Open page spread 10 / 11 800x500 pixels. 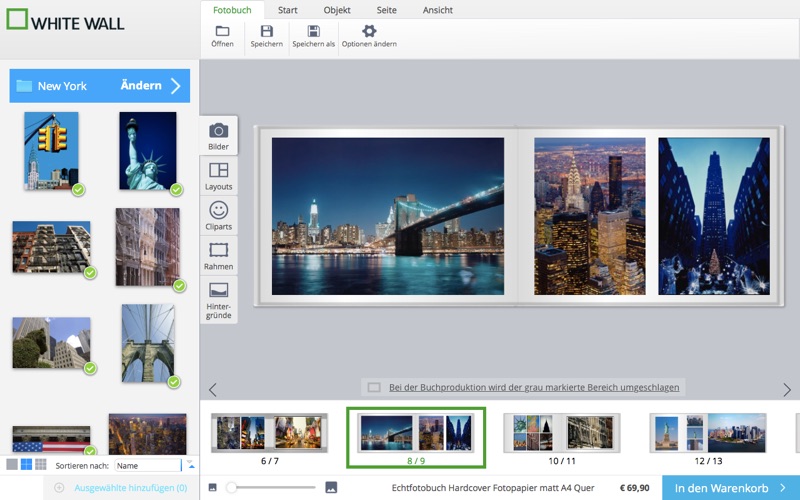click(x=562, y=434)
